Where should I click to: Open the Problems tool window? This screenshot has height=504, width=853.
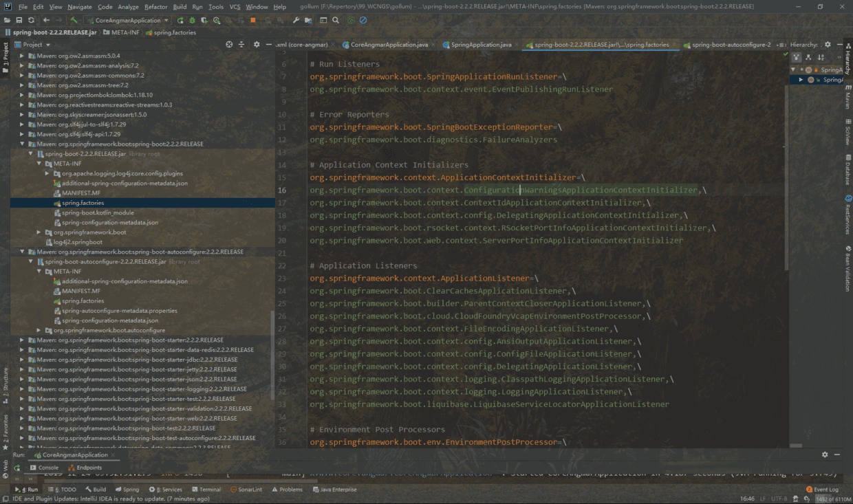(287, 490)
